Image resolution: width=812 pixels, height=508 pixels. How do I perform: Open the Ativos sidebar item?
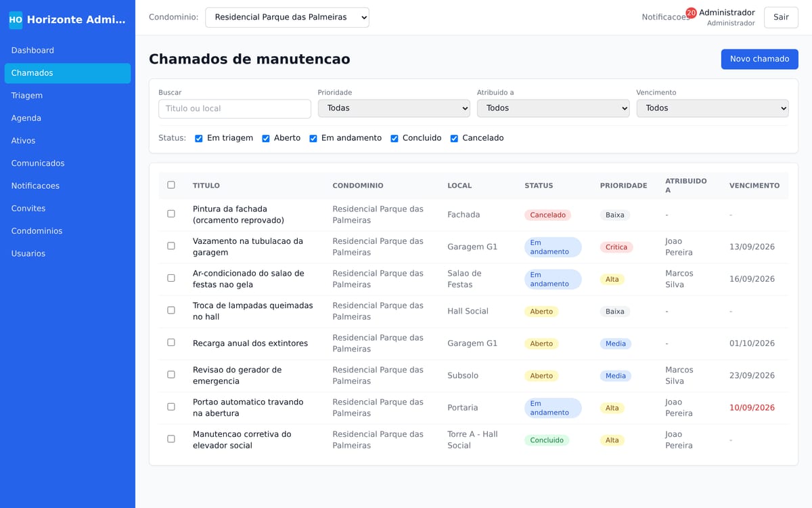68,141
